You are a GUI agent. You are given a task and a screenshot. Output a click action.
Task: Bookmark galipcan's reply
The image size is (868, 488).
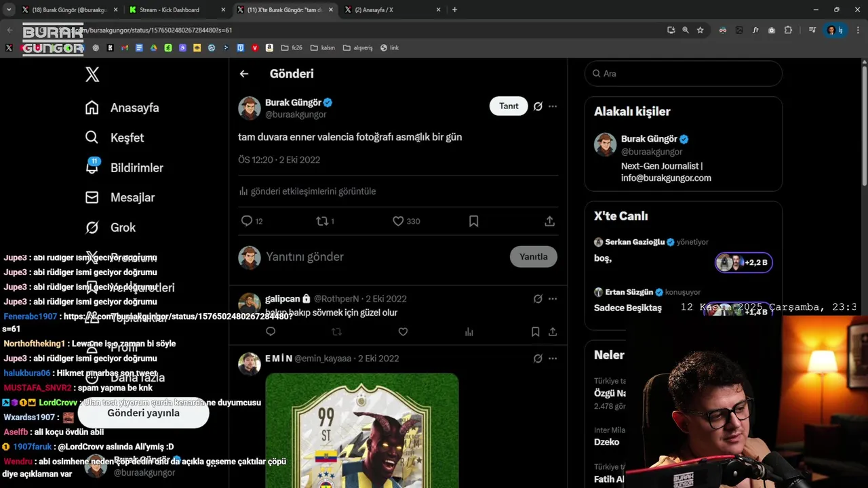click(535, 331)
